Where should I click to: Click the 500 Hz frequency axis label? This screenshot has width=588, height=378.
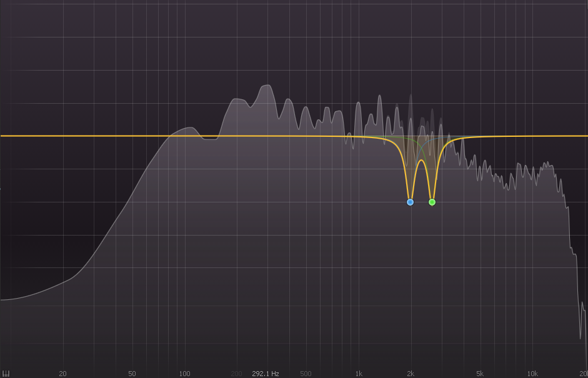point(306,374)
